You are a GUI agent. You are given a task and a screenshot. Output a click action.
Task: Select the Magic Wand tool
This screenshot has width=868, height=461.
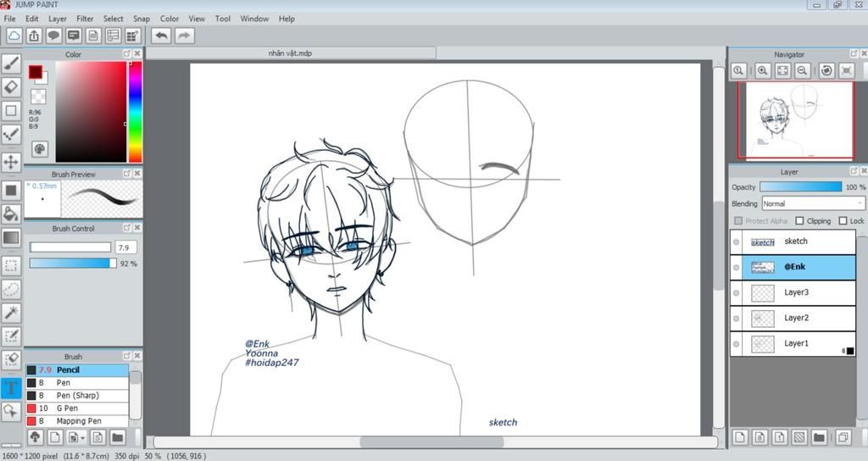[x=11, y=313]
